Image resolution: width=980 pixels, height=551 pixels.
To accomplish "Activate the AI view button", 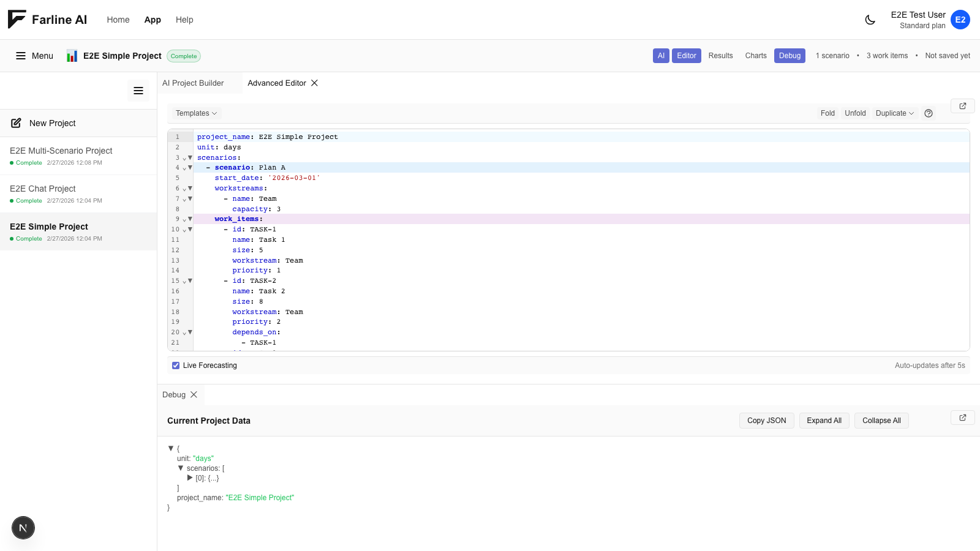I will point(661,55).
